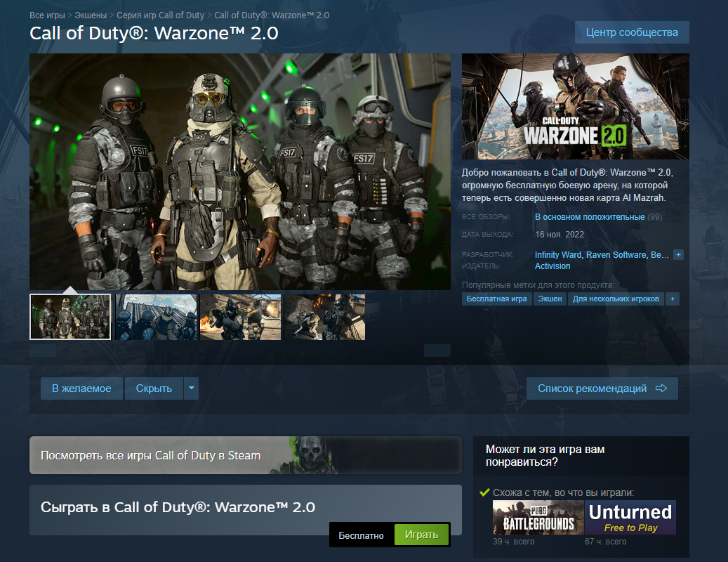Open 'Серия игр Call of Duty' breadcrumb

pos(160,15)
